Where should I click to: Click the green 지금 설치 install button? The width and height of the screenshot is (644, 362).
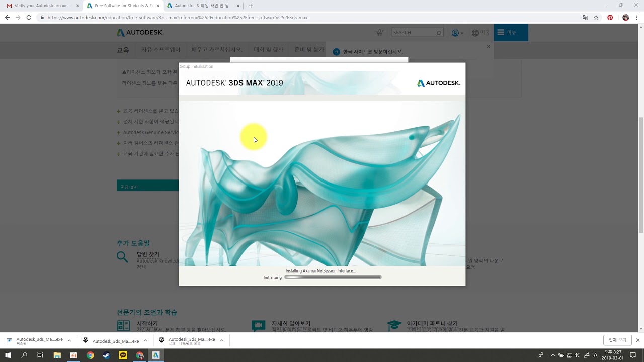pyautogui.click(x=147, y=186)
